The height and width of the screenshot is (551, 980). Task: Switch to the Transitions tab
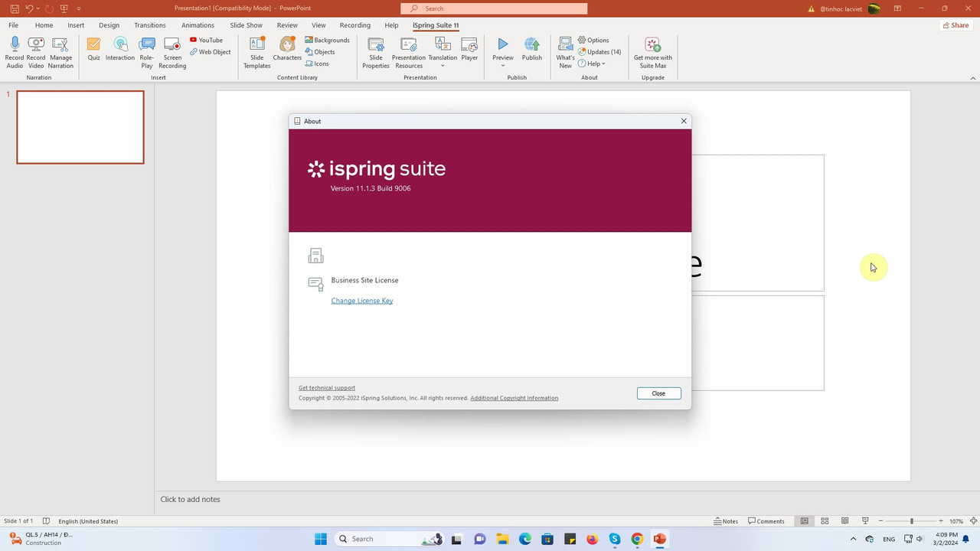tap(150, 25)
